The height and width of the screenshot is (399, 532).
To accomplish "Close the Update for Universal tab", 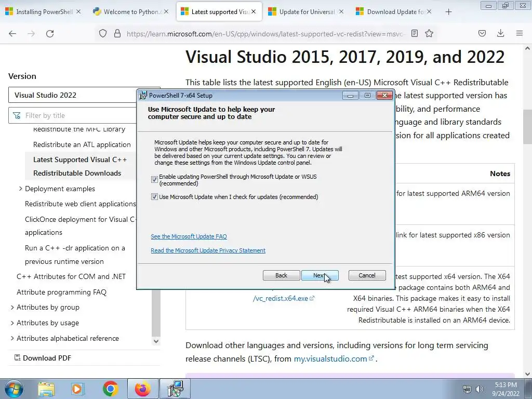I will tap(341, 11).
